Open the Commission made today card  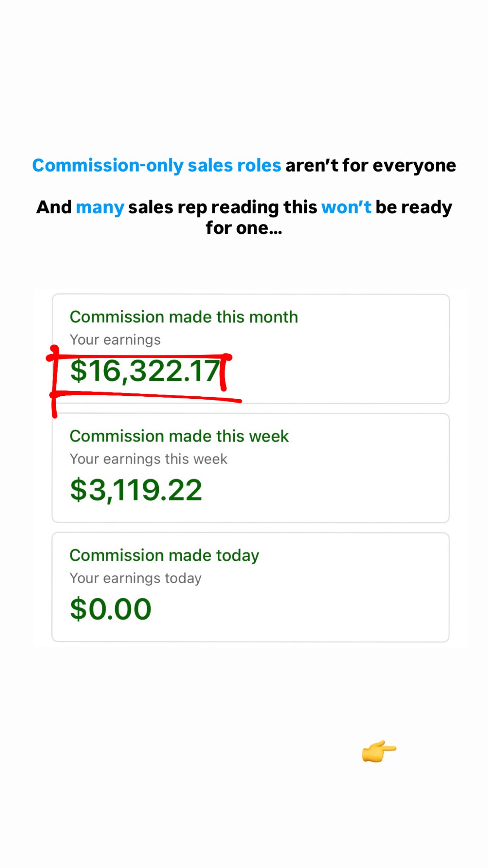pyautogui.click(x=250, y=587)
